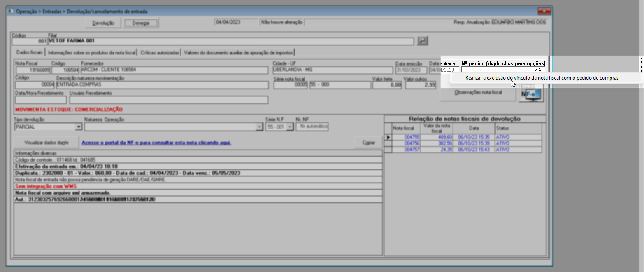
Task: Select the Dados fiscais tab
Action: [30, 53]
